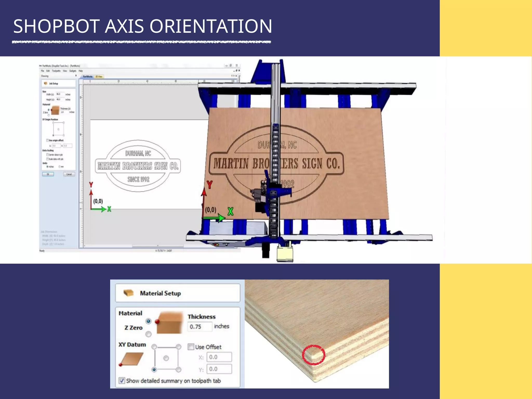
Task: Select bottom Z Zero radio in Job Setup
Action: click(x=49, y=115)
